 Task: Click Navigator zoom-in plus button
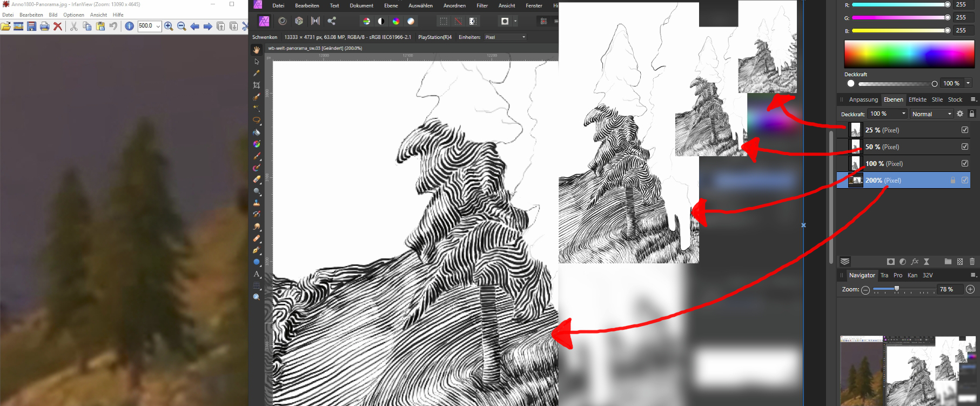(x=970, y=289)
